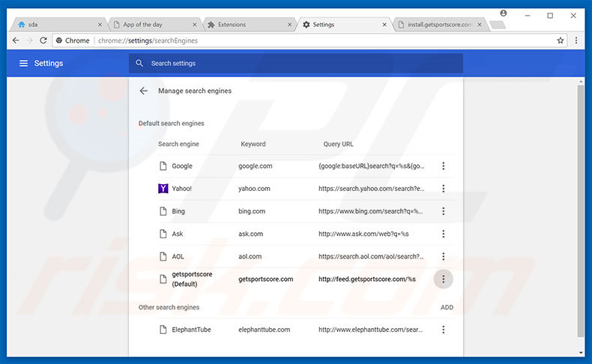592x364 pixels.
Task: Click the search magnifier icon in settings
Action: tap(139, 64)
